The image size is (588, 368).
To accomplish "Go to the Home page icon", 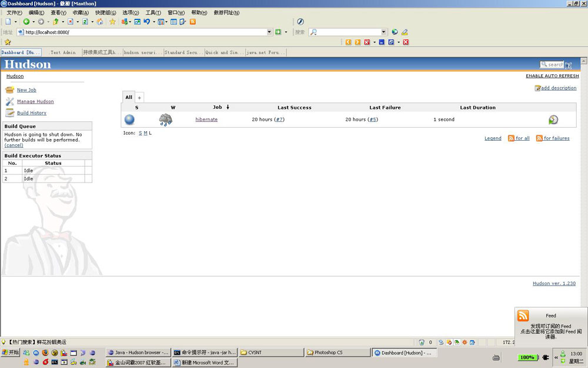I will pos(100,22).
